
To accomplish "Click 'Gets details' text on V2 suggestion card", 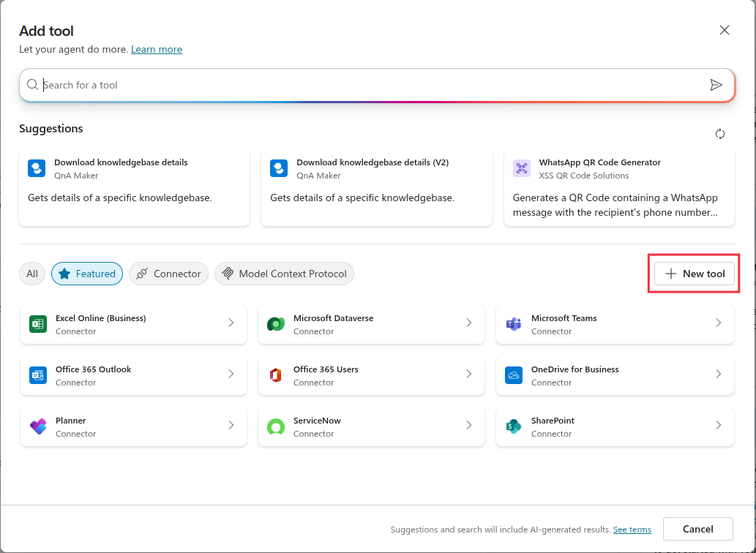I will [362, 198].
